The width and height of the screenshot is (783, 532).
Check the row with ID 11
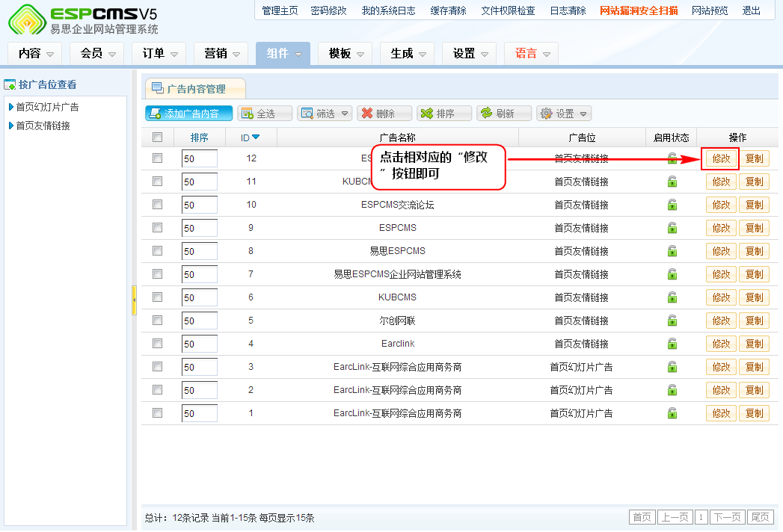pyautogui.click(x=157, y=181)
